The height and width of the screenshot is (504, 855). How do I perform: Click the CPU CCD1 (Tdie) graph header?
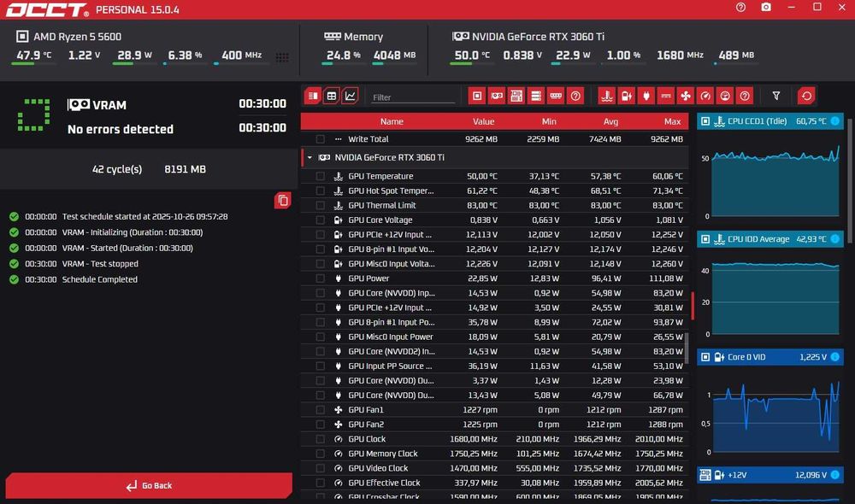click(770, 121)
